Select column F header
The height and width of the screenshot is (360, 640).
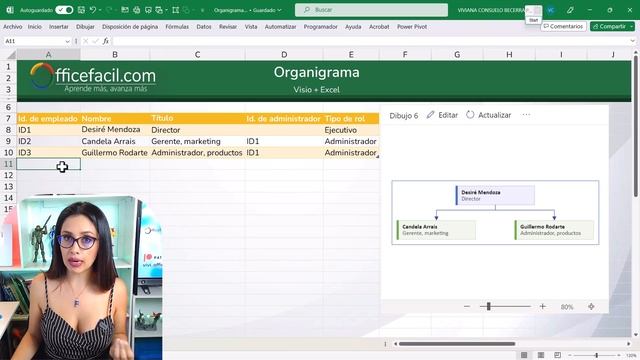click(x=405, y=54)
